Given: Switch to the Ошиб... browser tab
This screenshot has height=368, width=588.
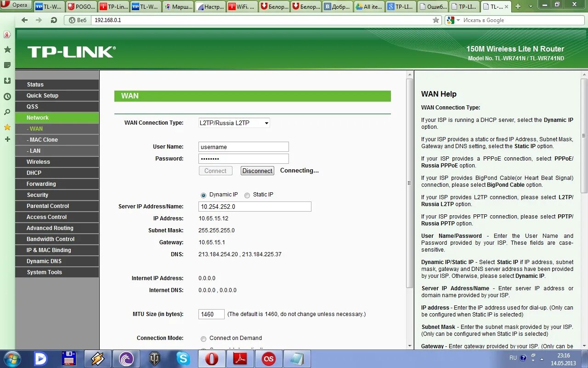Looking at the screenshot, I should (x=433, y=6).
